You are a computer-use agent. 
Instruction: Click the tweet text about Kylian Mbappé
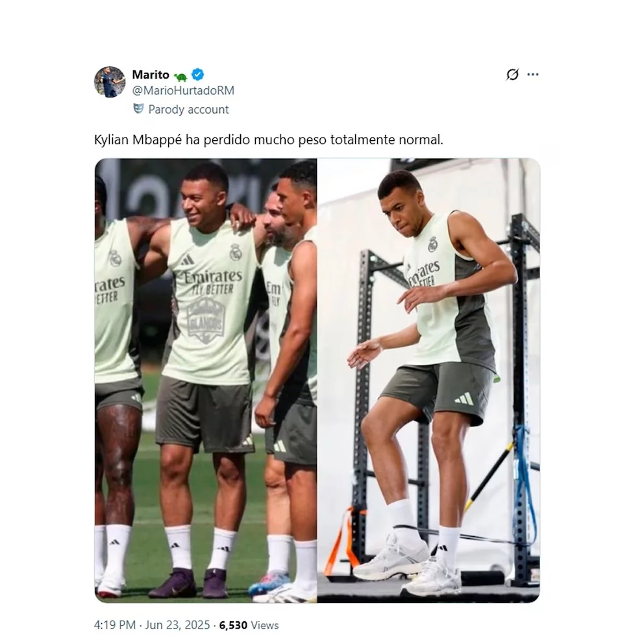(x=269, y=140)
